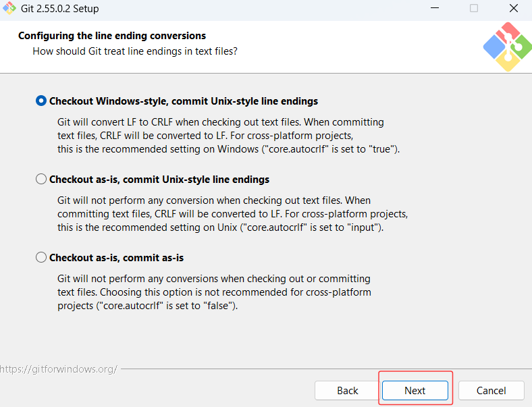Click 'How should Git treat line endings' text

click(135, 51)
